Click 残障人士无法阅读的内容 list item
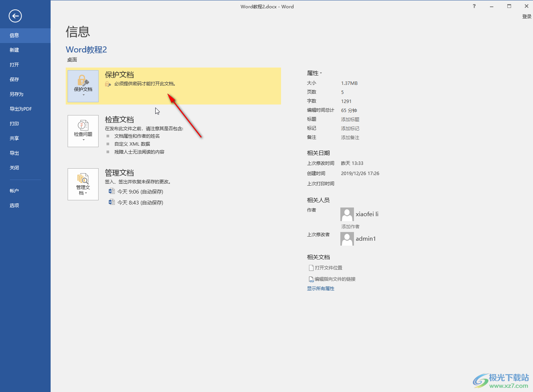533x392 pixels. pos(139,152)
